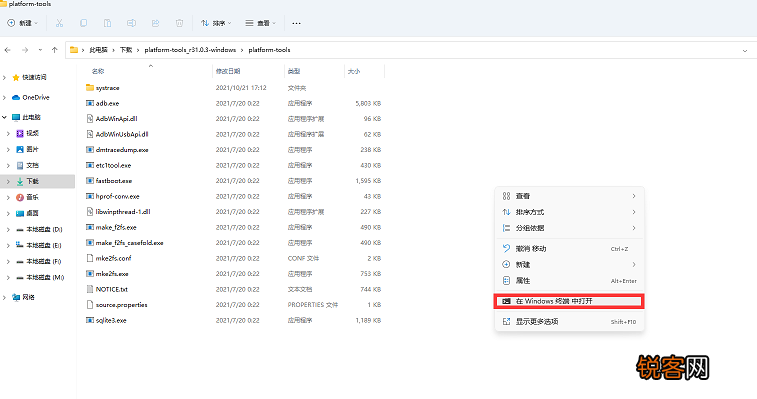Choose 撤消 移动 in context menu
The height and width of the screenshot is (399, 757).
coord(570,249)
